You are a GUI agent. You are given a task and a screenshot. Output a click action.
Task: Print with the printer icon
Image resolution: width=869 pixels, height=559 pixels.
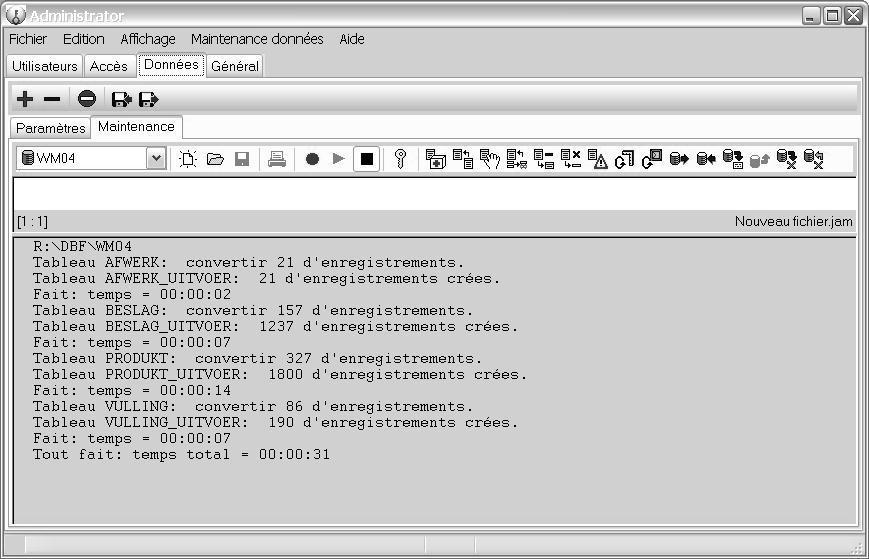point(277,159)
